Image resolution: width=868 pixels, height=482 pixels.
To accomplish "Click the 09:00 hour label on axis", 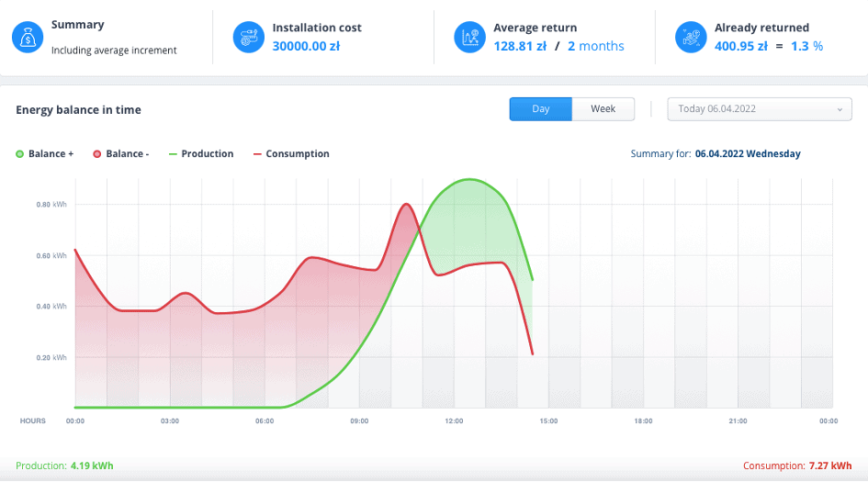I will [359, 421].
